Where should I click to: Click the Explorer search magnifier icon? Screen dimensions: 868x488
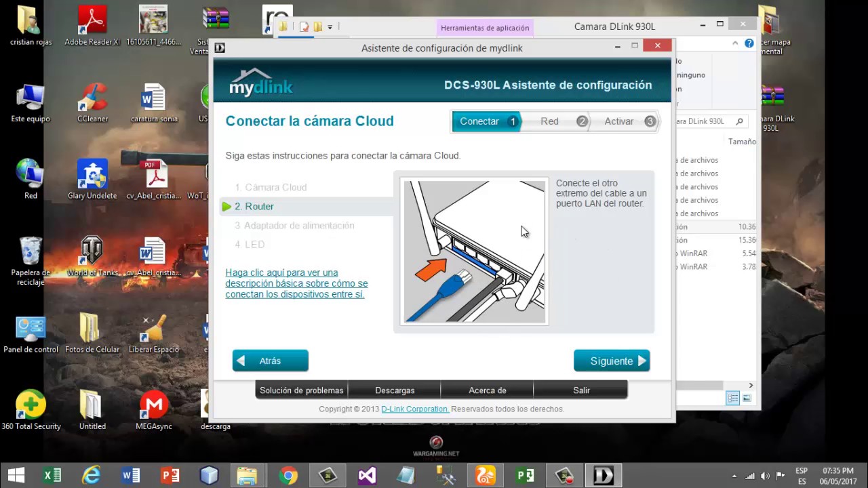point(739,121)
